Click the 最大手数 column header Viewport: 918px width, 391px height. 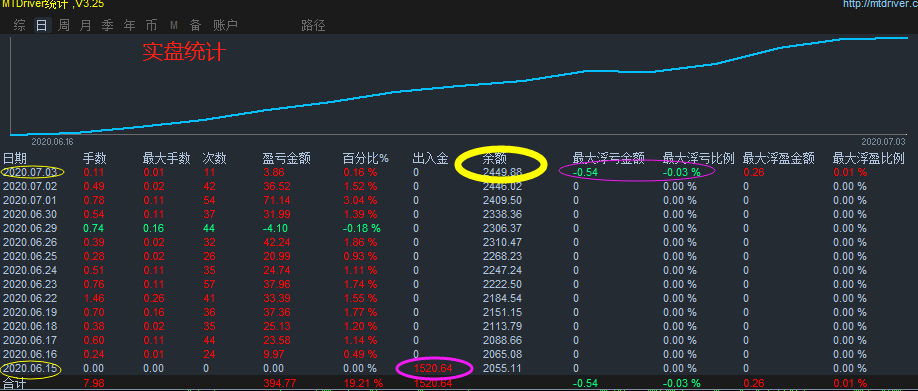pyautogui.click(x=166, y=158)
